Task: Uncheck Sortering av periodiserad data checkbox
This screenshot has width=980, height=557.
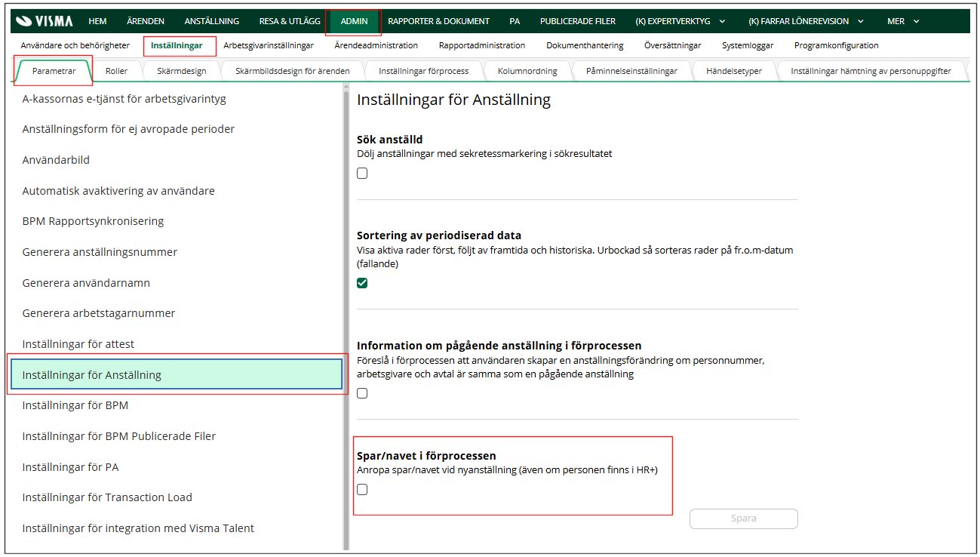Action: tap(362, 283)
